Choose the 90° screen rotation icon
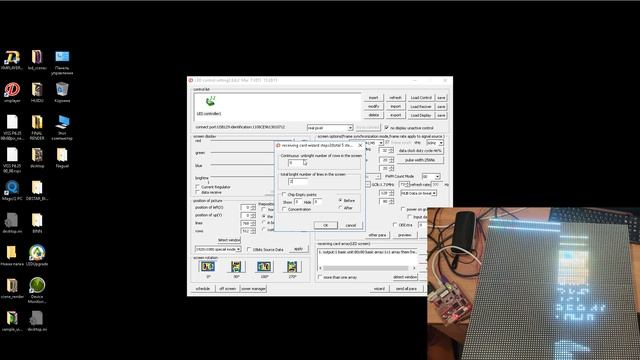This screenshot has height=360, width=640. click(x=236, y=267)
